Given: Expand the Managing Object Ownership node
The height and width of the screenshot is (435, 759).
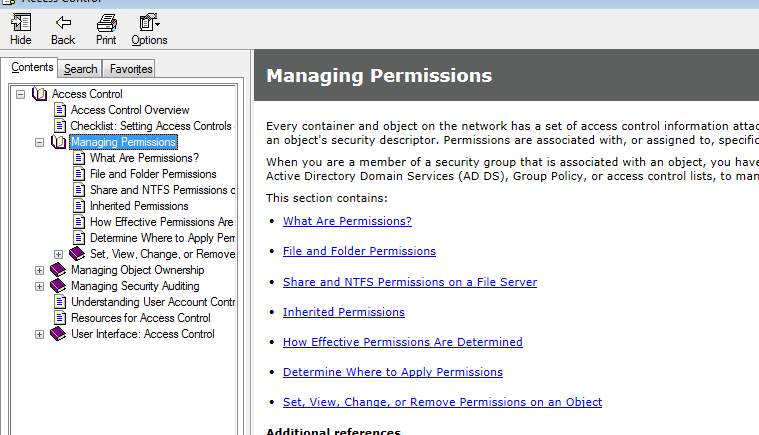Looking at the screenshot, I should [39, 270].
